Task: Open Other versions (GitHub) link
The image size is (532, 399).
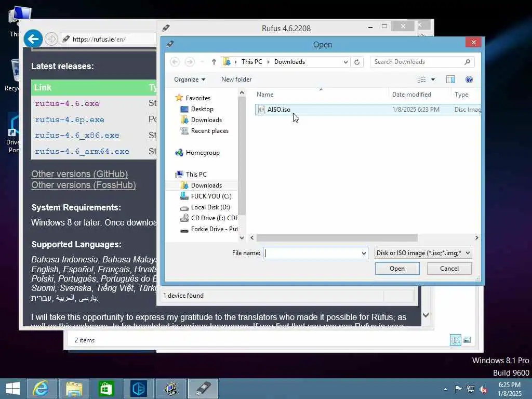Action: click(79, 174)
